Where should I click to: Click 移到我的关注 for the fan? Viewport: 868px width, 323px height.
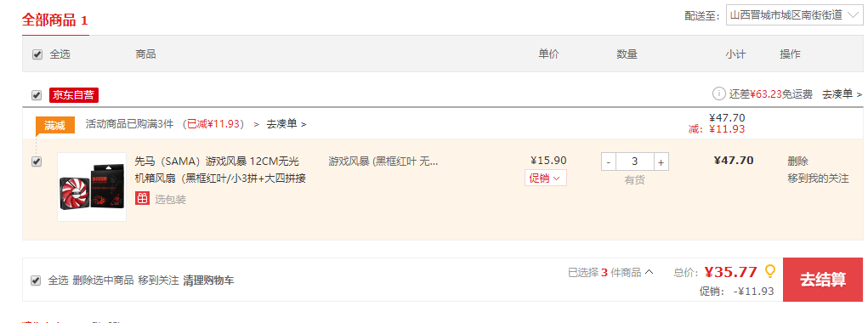click(x=818, y=178)
